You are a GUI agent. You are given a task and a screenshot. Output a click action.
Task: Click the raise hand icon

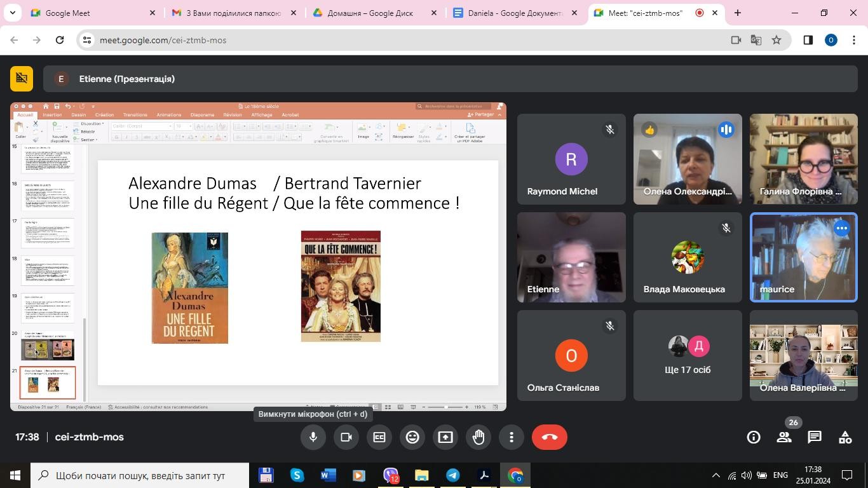coord(478,437)
